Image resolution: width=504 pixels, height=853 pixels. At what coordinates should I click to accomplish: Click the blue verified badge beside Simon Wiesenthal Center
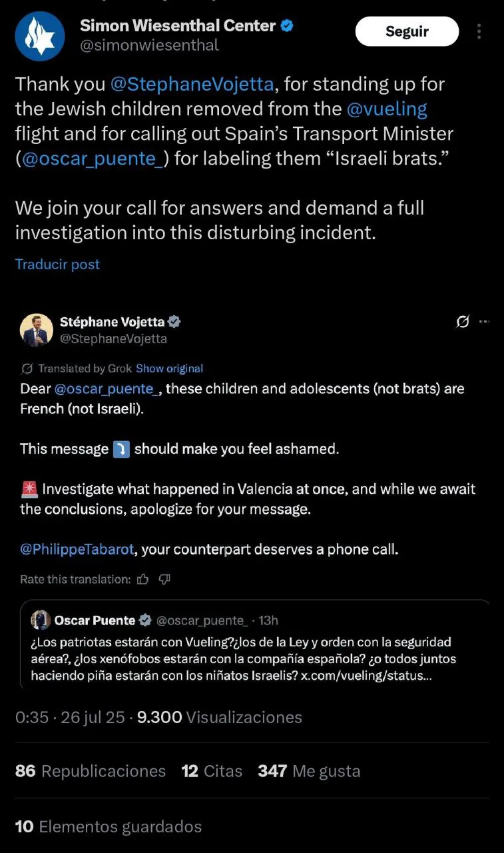click(287, 26)
